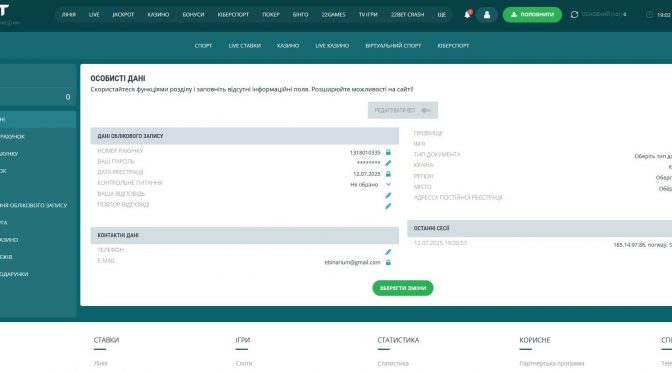Screen dimensions: 672x372
Task: Open TV ІГРИ in the top navigation
Action: click(368, 15)
